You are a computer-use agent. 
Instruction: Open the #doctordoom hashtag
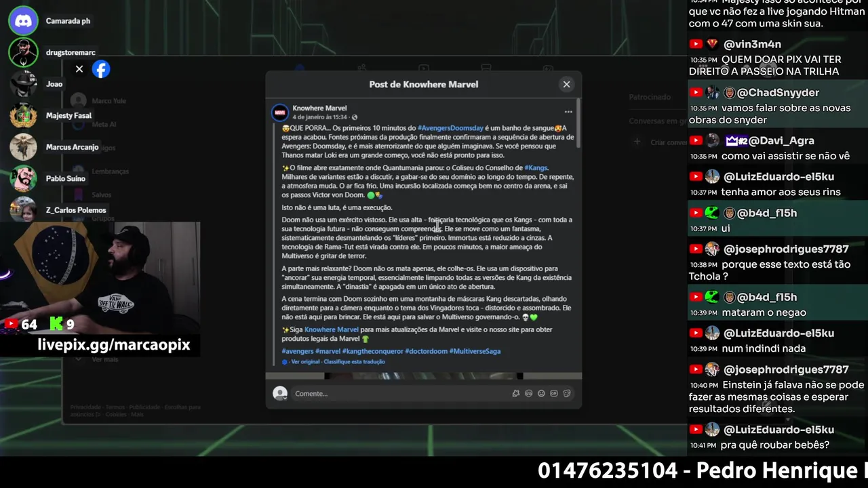click(426, 351)
